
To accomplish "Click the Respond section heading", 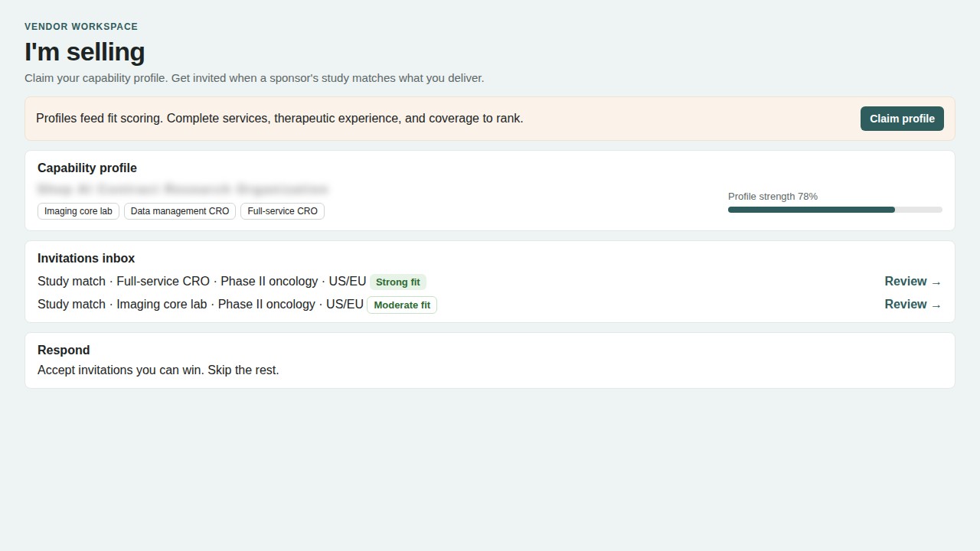I will (x=64, y=350).
